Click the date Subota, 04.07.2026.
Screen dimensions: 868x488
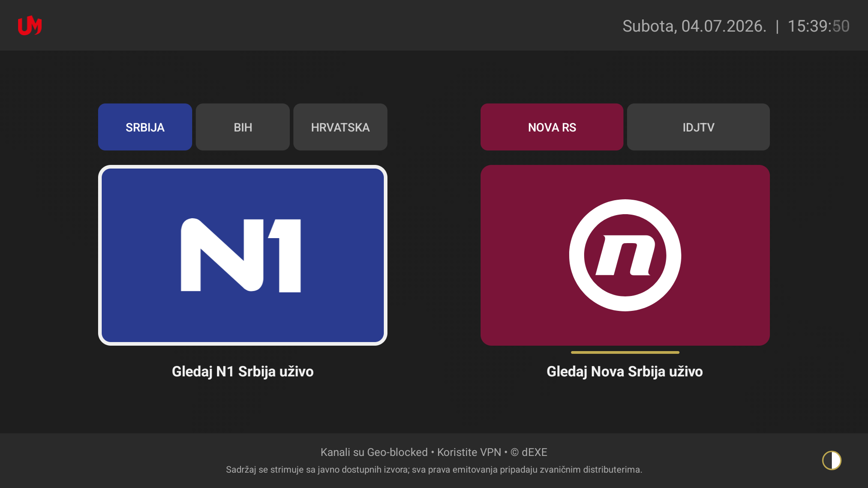(694, 26)
